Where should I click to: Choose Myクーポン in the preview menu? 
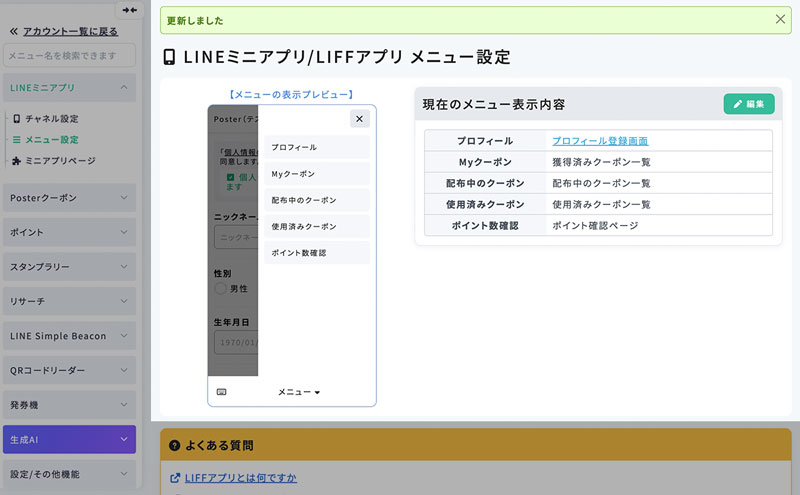coord(317,174)
